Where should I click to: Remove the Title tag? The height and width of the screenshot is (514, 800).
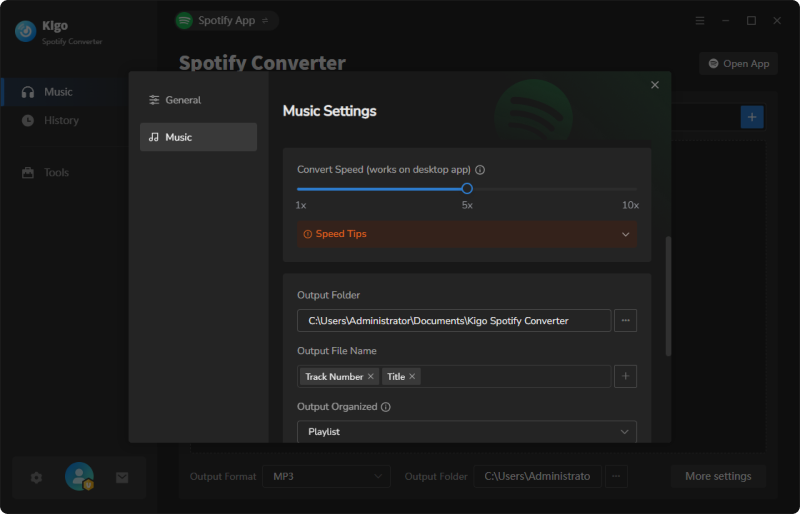click(412, 376)
